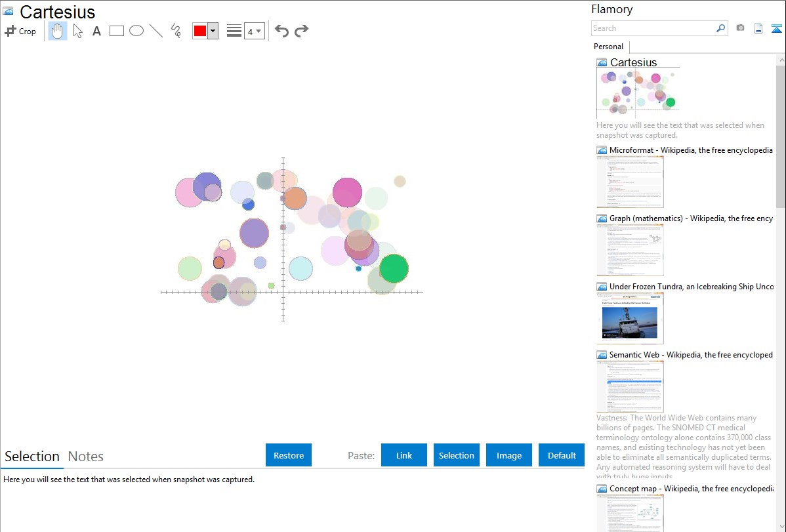Click the blue collapse-up icon in Flamory header

point(776,28)
